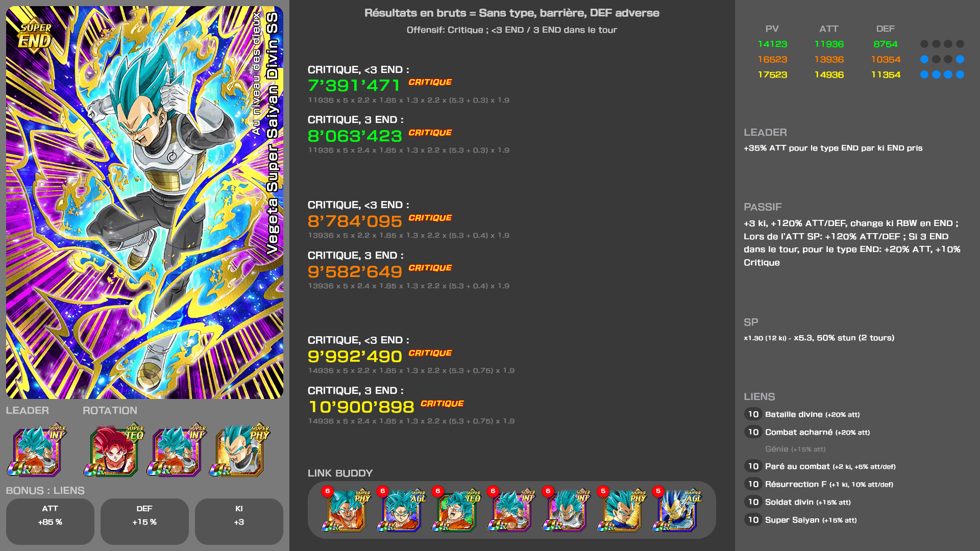Click the LINK BUDDY heading
Image resolution: width=980 pixels, height=551 pixels.
[340, 473]
